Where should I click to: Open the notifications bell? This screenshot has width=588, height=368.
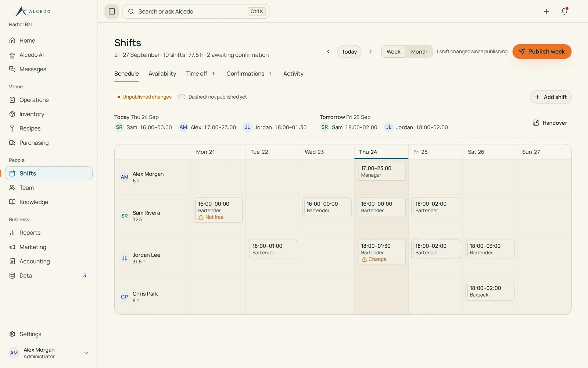(564, 11)
